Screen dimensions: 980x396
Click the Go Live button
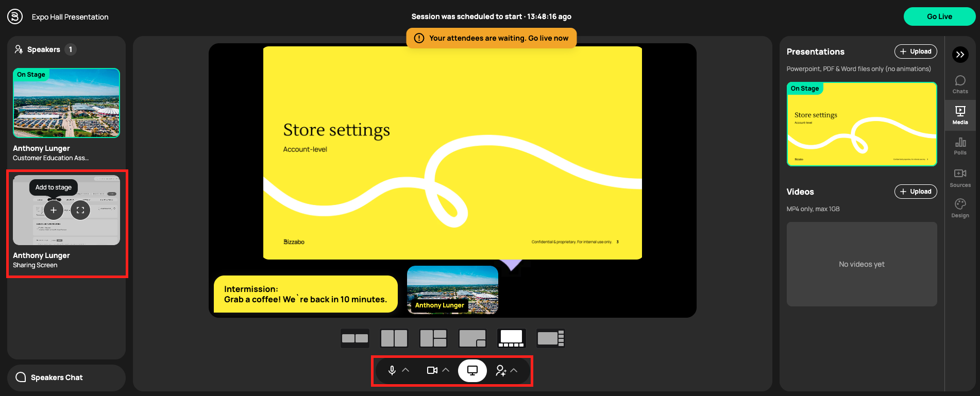point(939,16)
